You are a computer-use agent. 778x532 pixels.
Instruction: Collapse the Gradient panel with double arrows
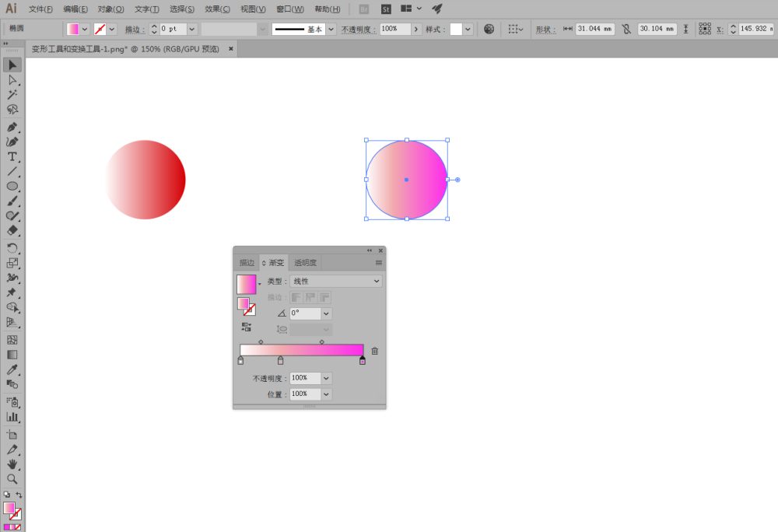pyautogui.click(x=370, y=250)
